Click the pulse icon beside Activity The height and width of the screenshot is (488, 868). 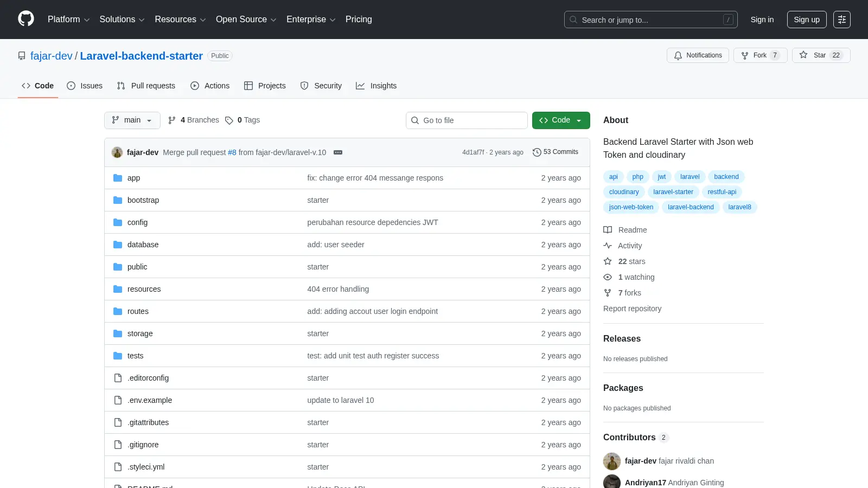click(608, 246)
